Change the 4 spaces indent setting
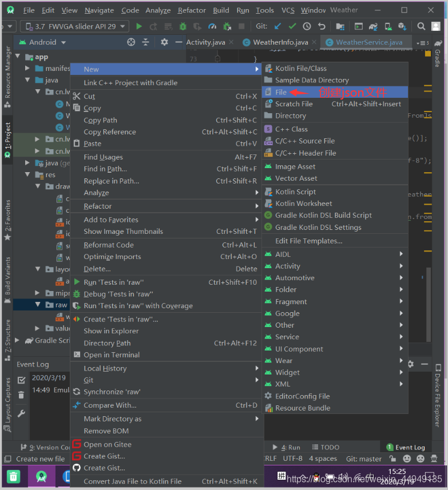 click(x=323, y=459)
